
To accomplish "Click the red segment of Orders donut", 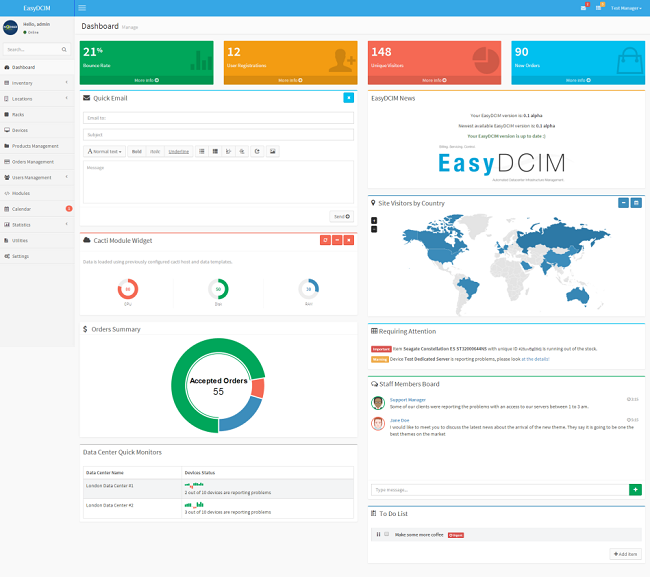I will (258, 388).
